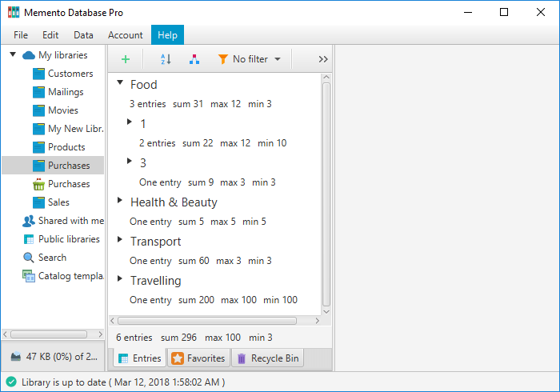Switch to the Favorites tab

198,358
